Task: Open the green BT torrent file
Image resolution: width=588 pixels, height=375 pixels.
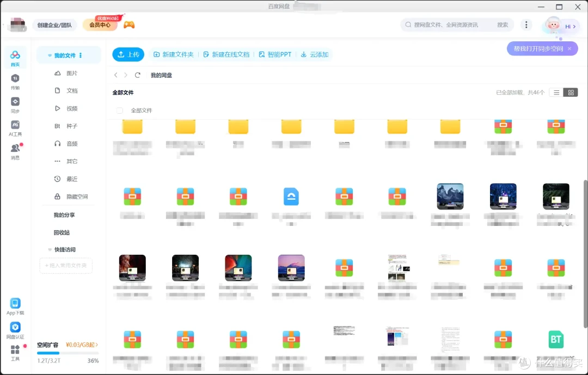Action: click(556, 340)
